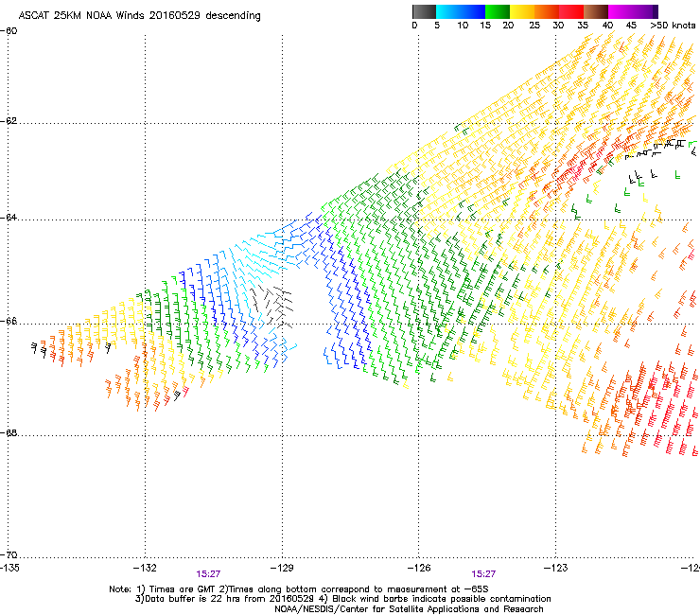Click the legend label 25
Image resolution: width=700 pixels, height=615 pixels.
pos(534,26)
